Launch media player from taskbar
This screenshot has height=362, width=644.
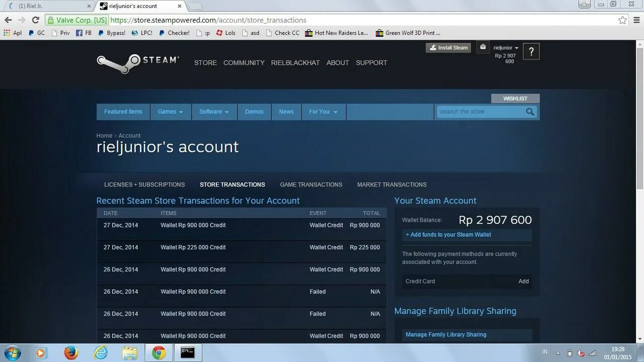click(x=41, y=352)
